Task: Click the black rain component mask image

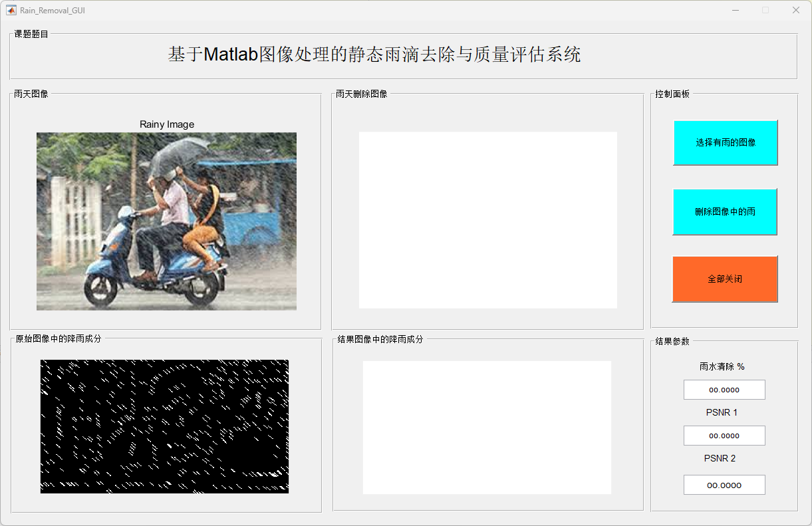Action: 164,426
